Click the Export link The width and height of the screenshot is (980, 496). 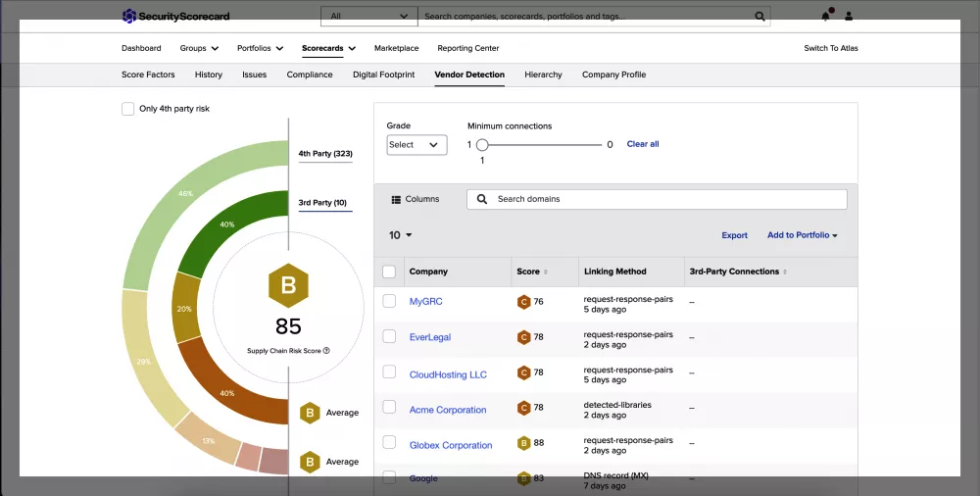734,236
